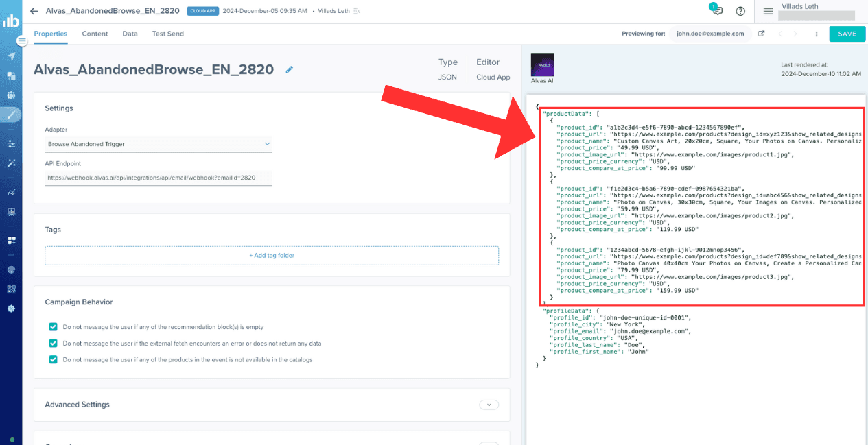Open the apps grid plus icon
Image resolution: width=868 pixels, height=445 pixels.
point(11,241)
